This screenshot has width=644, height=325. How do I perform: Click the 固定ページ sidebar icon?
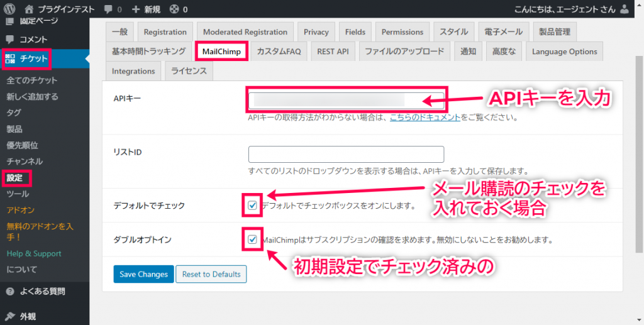pos(10,21)
